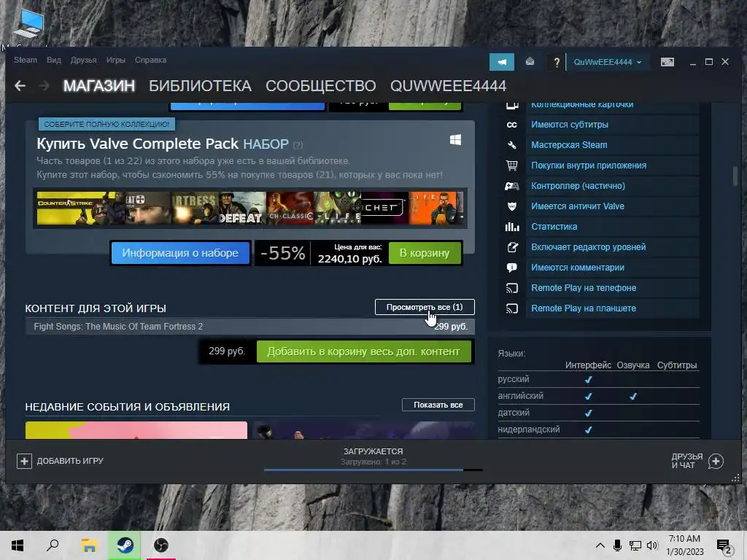Open the Windows notification center icon
Image resolution: width=747 pixels, height=560 pixels.
coord(724,546)
